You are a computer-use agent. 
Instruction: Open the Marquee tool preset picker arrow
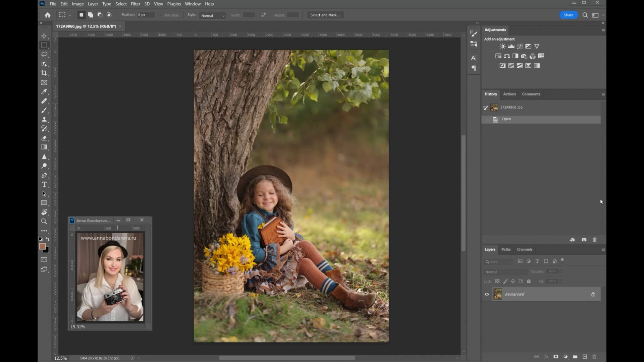[x=70, y=15]
